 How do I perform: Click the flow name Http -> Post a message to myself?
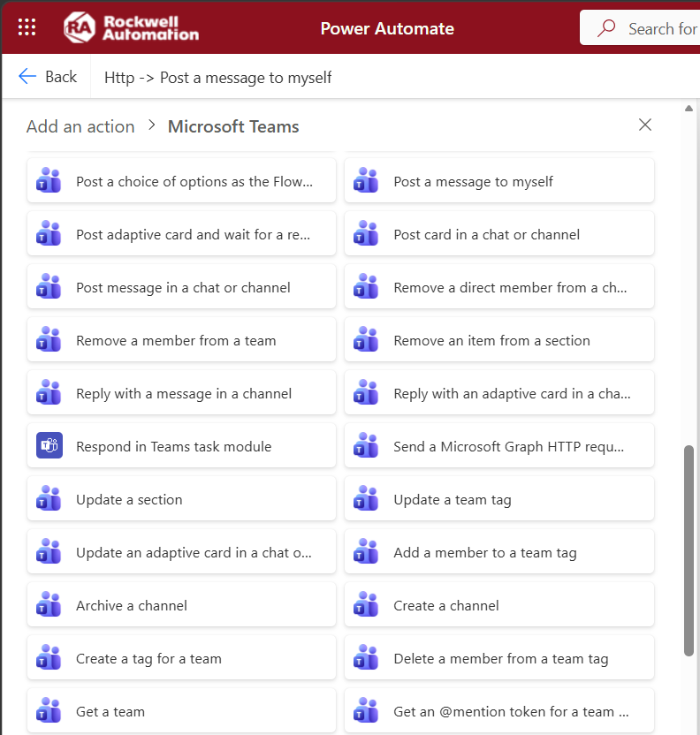click(x=217, y=78)
